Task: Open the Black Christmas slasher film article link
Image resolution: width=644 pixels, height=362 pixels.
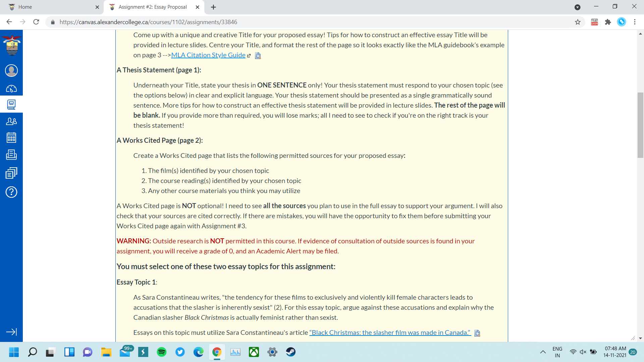Action: pyautogui.click(x=390, y=333)
